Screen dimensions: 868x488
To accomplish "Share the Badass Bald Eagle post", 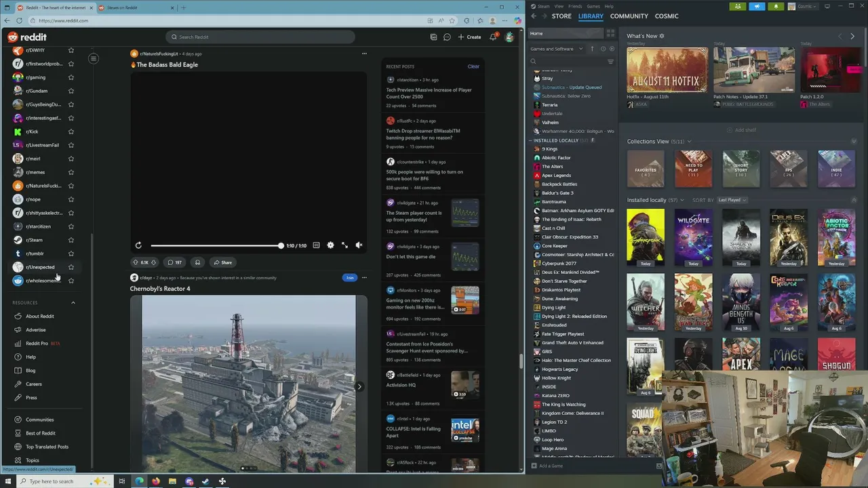I will (x=222, y=262).
